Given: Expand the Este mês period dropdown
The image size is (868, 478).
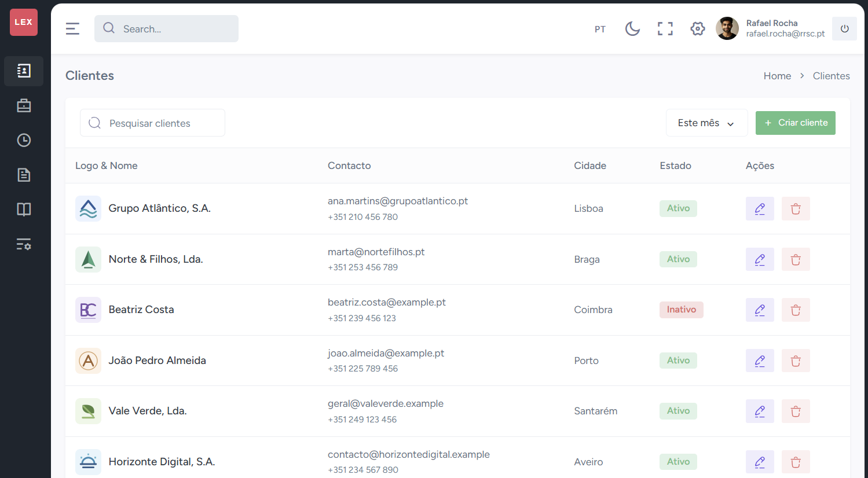Looking at the screenshot, I should (x=706, y=123).
